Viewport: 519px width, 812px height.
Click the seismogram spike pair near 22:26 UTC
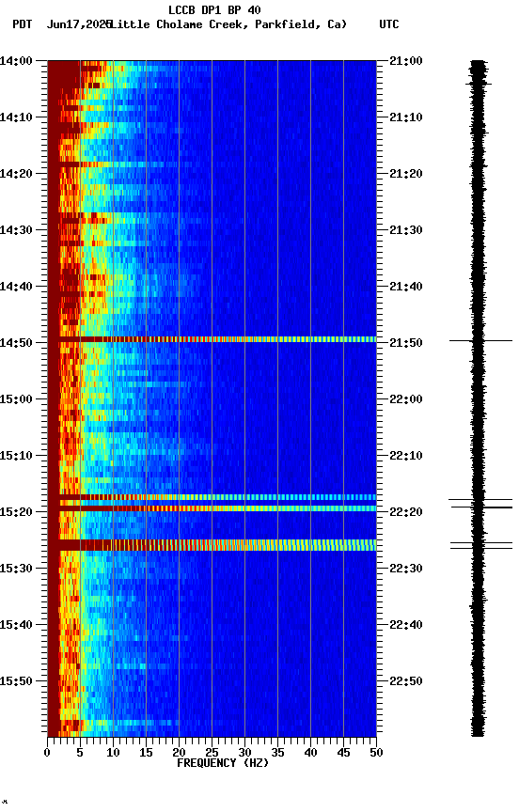pyautogui.click(x=481, y=545)
